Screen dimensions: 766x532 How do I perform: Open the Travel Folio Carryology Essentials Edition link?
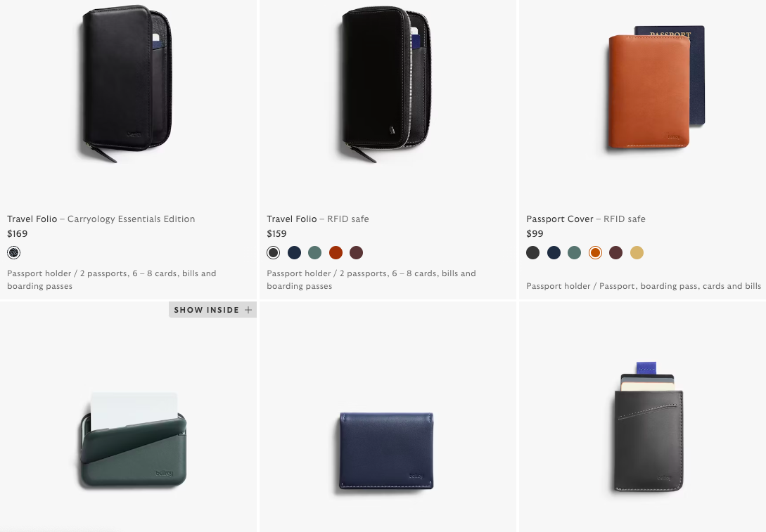coord(101,219)
